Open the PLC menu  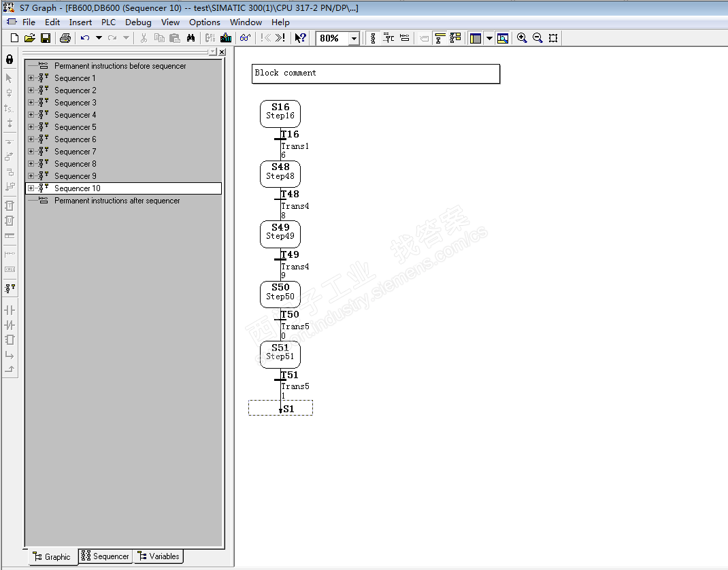pos(109,22)
